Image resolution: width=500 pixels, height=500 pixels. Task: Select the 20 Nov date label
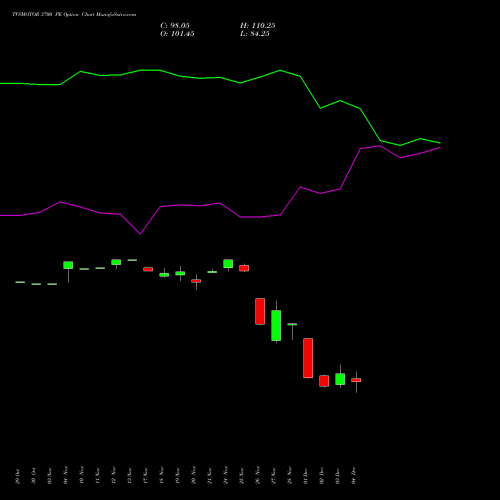[194, 475]
